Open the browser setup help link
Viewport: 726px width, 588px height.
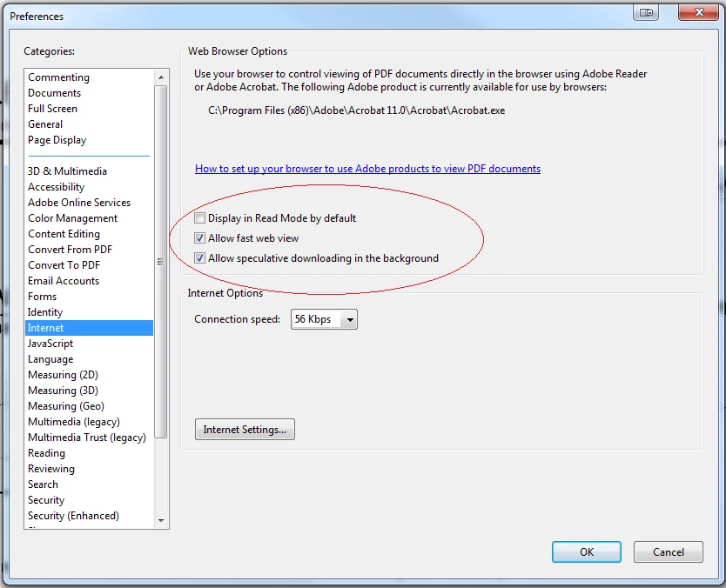367,169
